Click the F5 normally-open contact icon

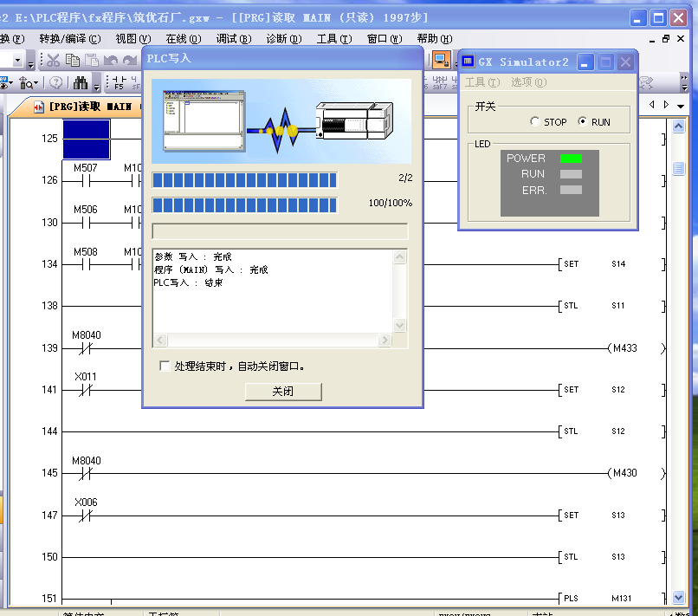[118, 83]
